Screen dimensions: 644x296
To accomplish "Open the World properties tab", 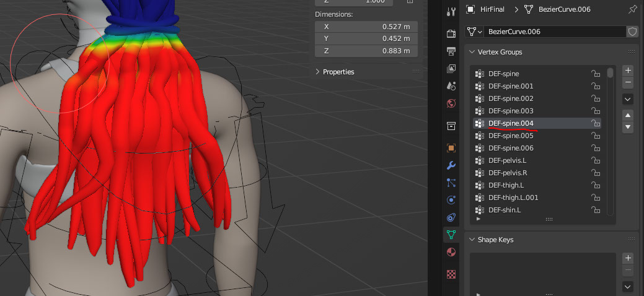I will [x=451, y=103].
